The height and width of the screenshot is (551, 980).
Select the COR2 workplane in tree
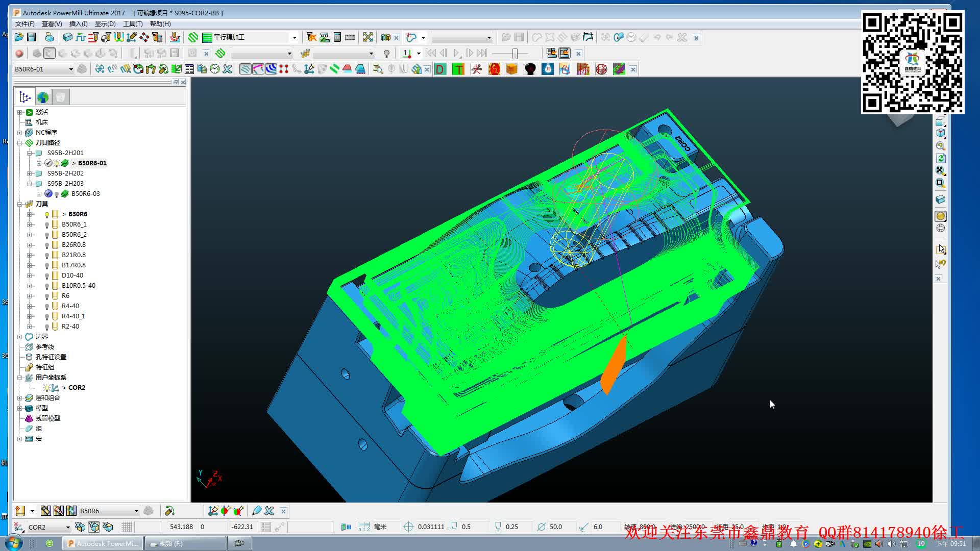[77, 388]
